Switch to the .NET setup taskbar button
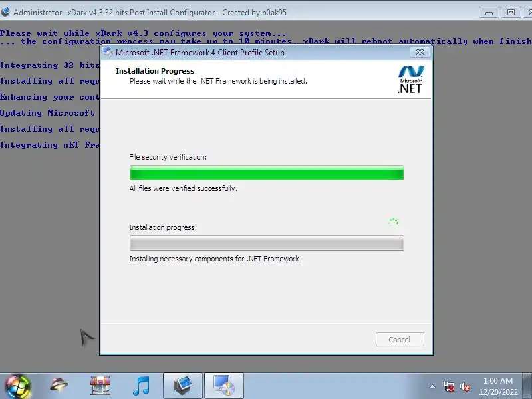The image size is (532, 399). point(224,386)
